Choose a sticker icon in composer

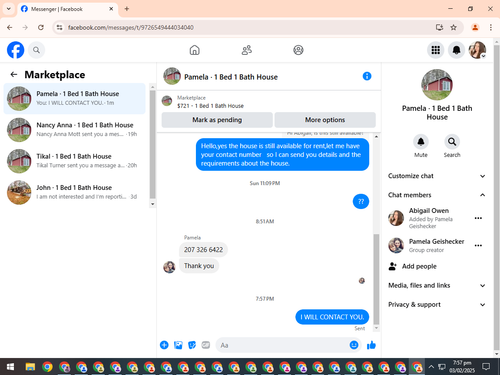[192, 345]
